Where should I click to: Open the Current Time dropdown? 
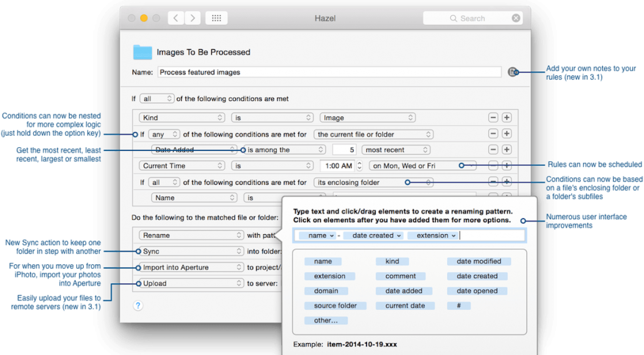182,166
